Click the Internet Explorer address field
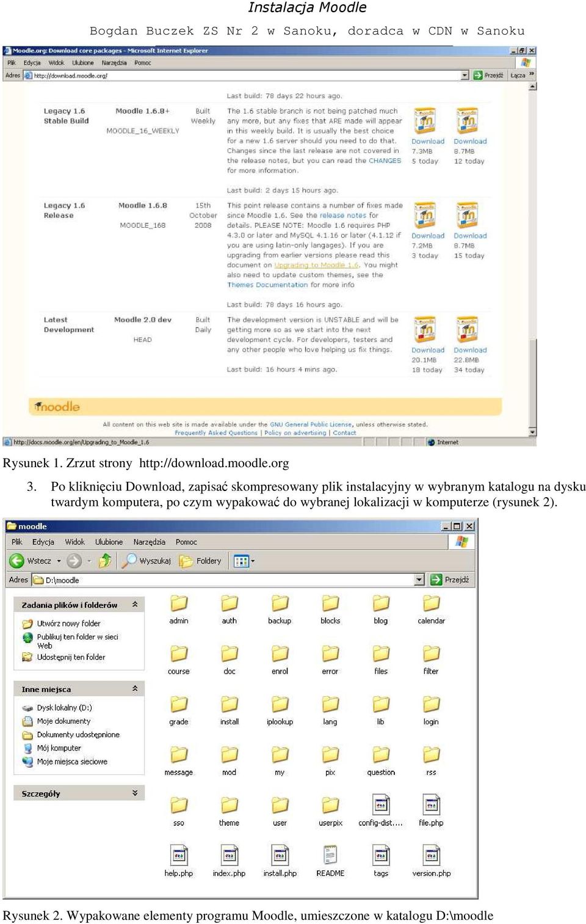This screenshot has width=586, height=924. [x=246, y=75]
